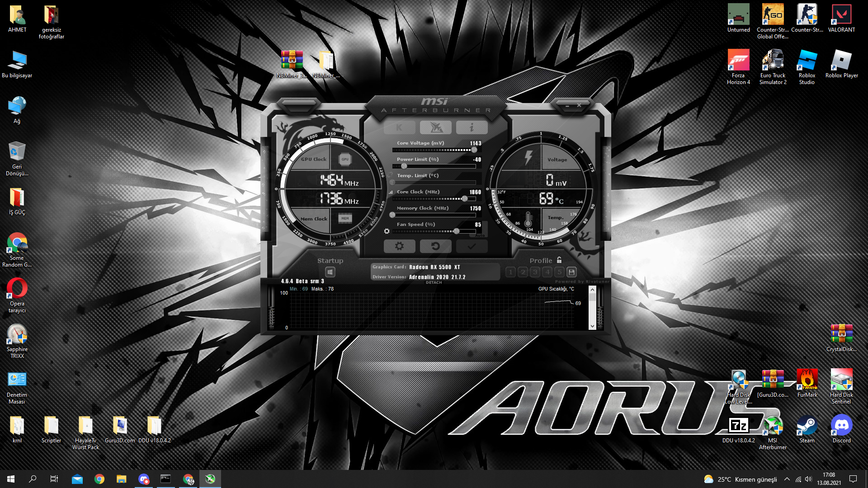Toggle apply overclocking at Windows startup
This screenshot has height=488, width=868.
click(330, 272)
